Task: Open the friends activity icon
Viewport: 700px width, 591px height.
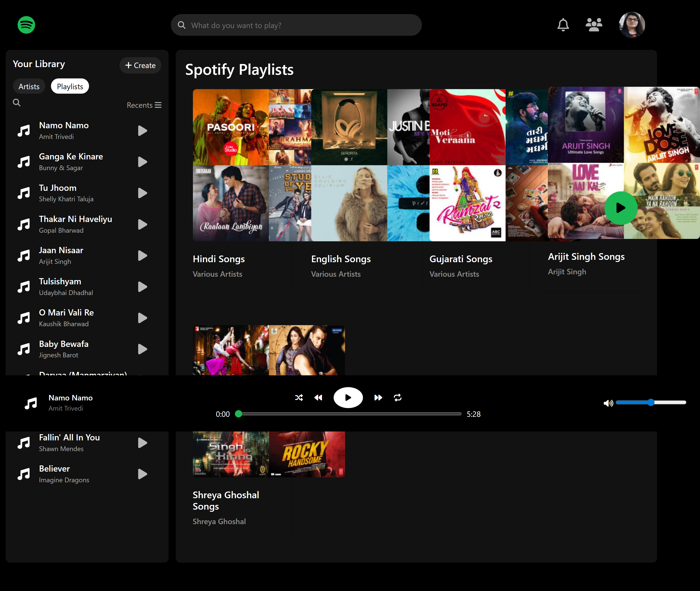Action: click(594, 25)
